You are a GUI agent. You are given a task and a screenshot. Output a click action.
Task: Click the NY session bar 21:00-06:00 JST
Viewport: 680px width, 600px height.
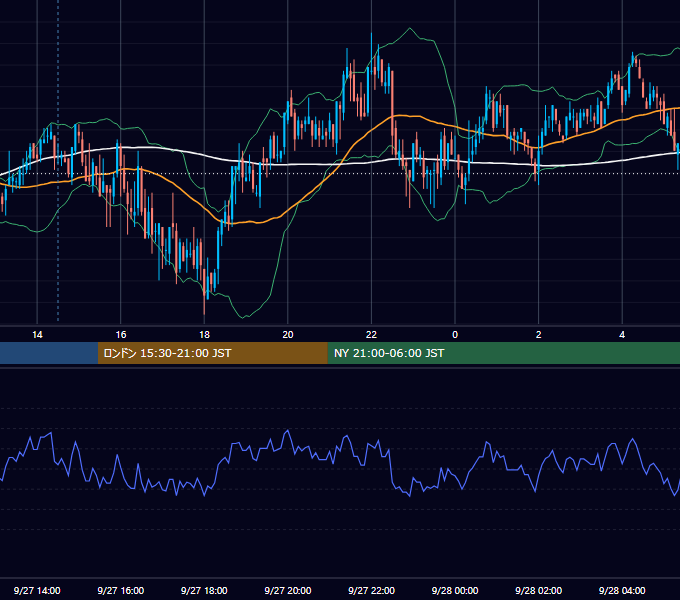(x=503, y=353)
